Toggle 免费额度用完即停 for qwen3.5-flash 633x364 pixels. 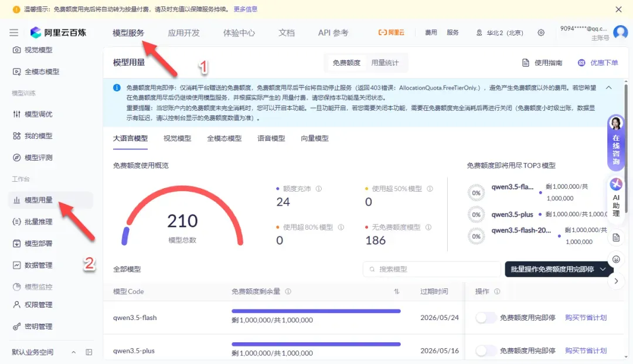485,318
